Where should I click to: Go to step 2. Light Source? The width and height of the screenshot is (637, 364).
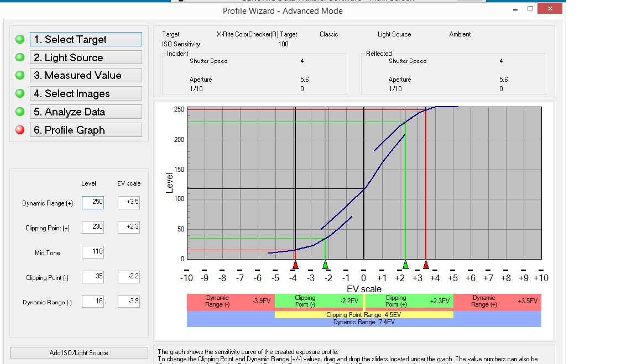click(86, 57)
